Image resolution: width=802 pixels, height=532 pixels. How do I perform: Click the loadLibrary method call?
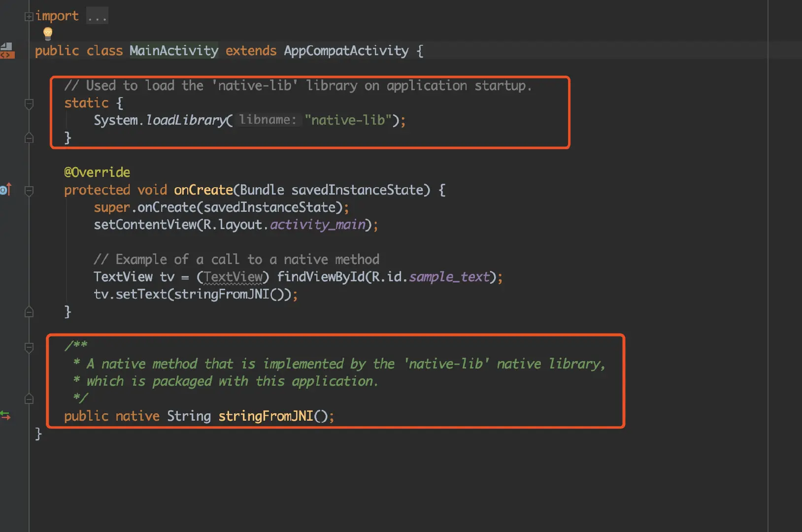pos(186,120)
